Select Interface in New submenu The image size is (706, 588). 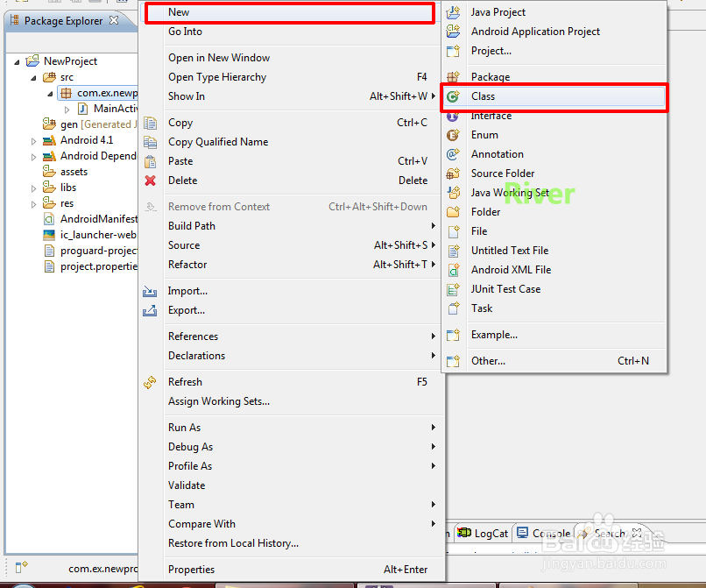(554, 116)
